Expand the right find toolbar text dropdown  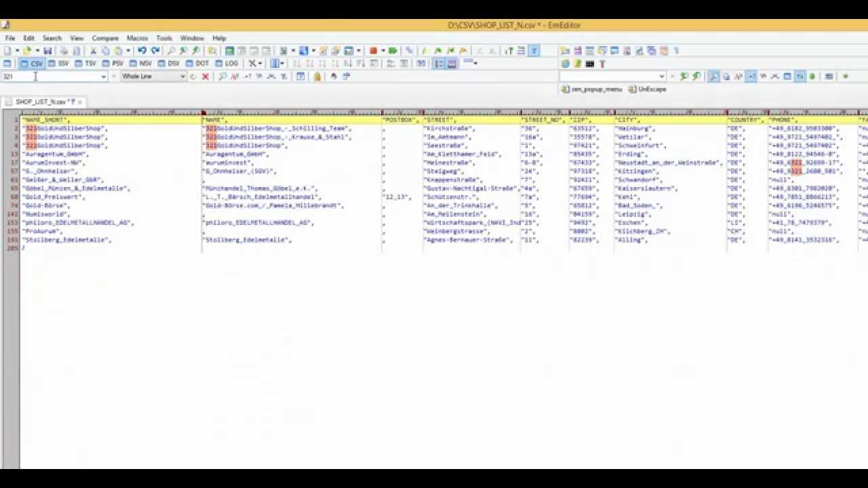(x=662, y=76)
